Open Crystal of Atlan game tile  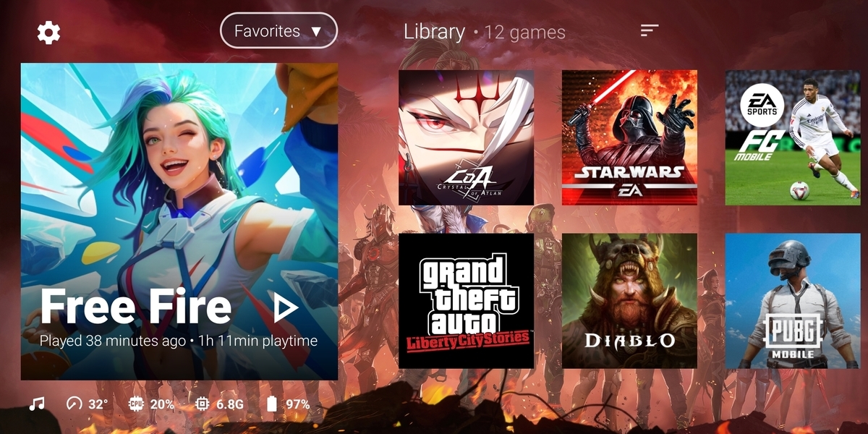(467, 137)
